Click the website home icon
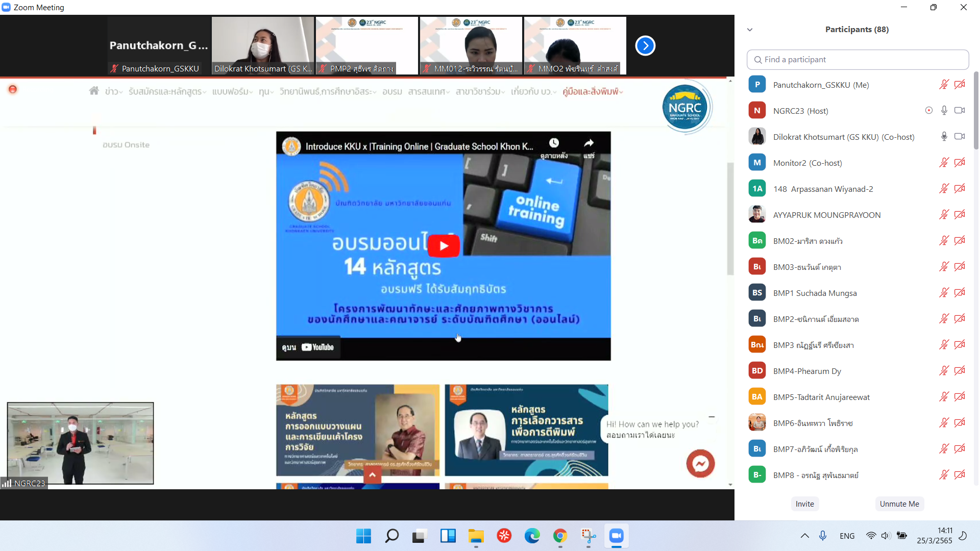980x551 pixels. pyautogui.click(x=94, y=91)
